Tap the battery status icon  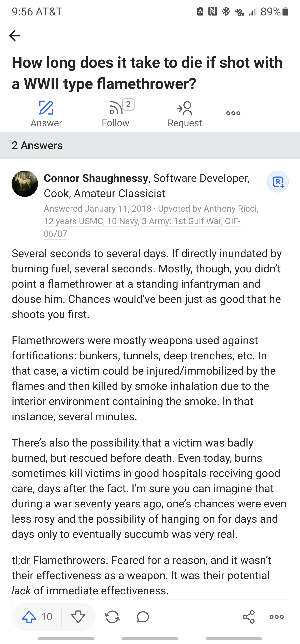coord(285,11)
